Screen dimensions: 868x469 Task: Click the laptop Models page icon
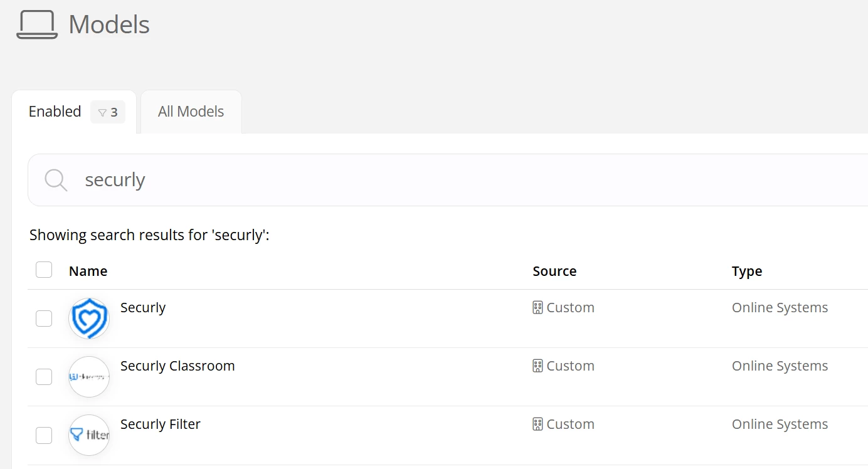point(37,25)
